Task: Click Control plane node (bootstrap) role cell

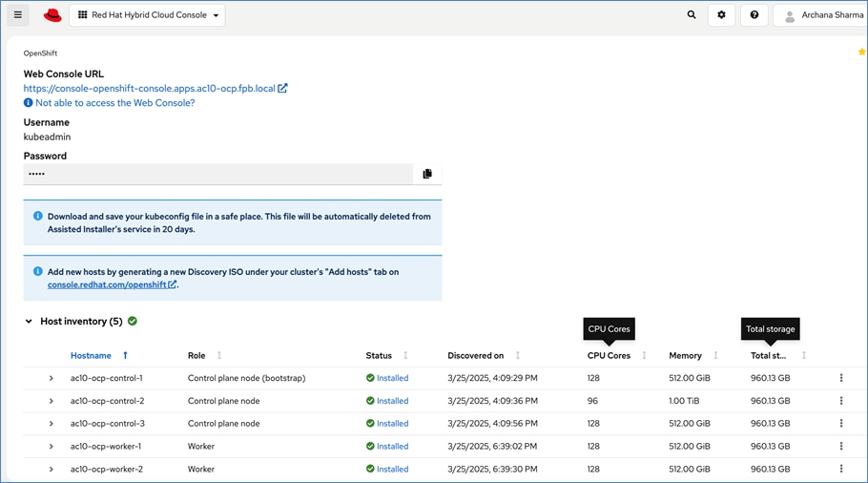Action: click(246, 378)
